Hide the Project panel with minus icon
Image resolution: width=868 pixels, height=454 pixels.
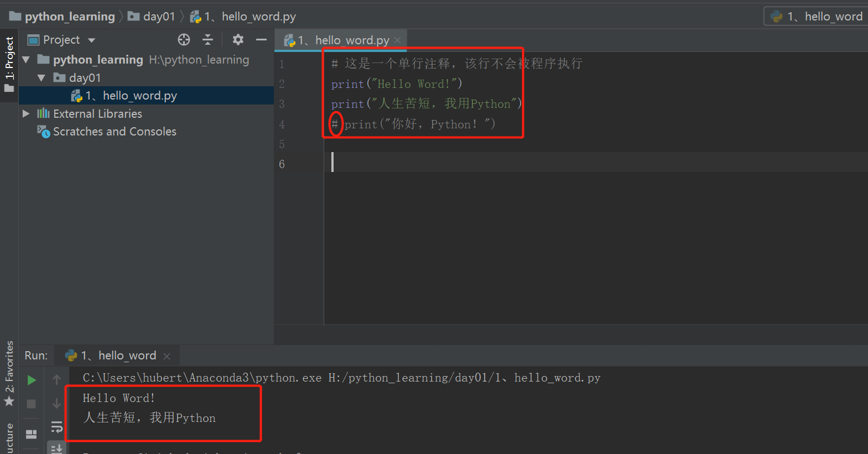point(261,40)
